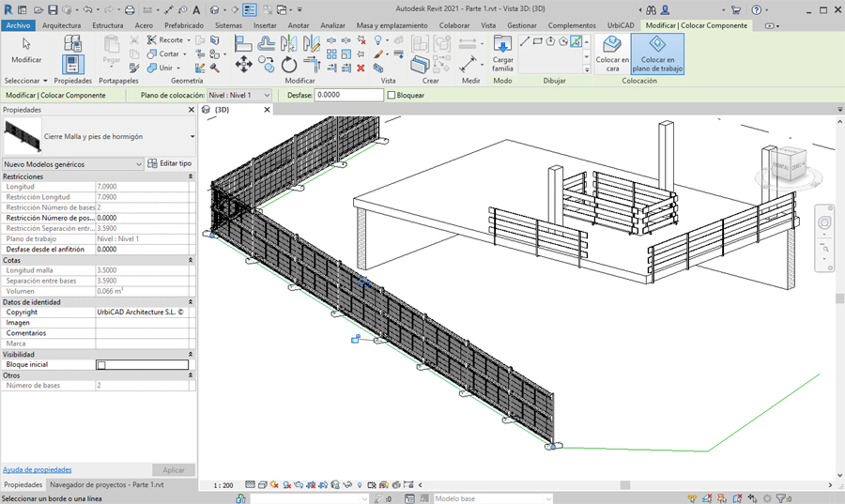Image resolution: width=845 pixels, height=504 pixels.
Task: Select the Rotate tool
Action: [289, 64]
